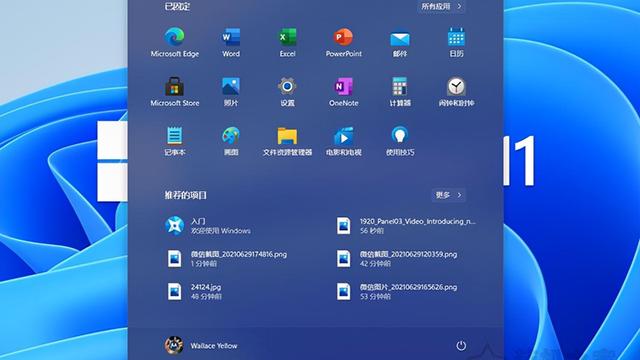Open Alarms & Clock (闹钟和时钟) app

456,92
